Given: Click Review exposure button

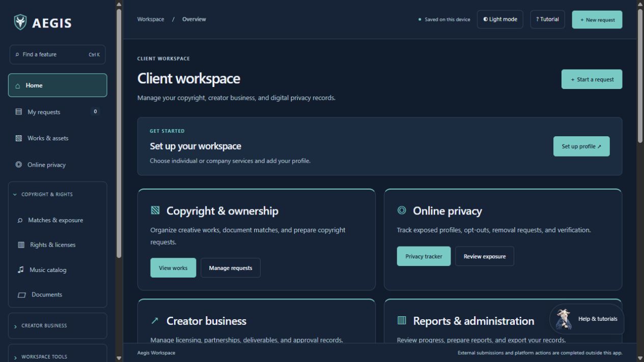Looking at the screenshot, I should (x=485, y=256).
